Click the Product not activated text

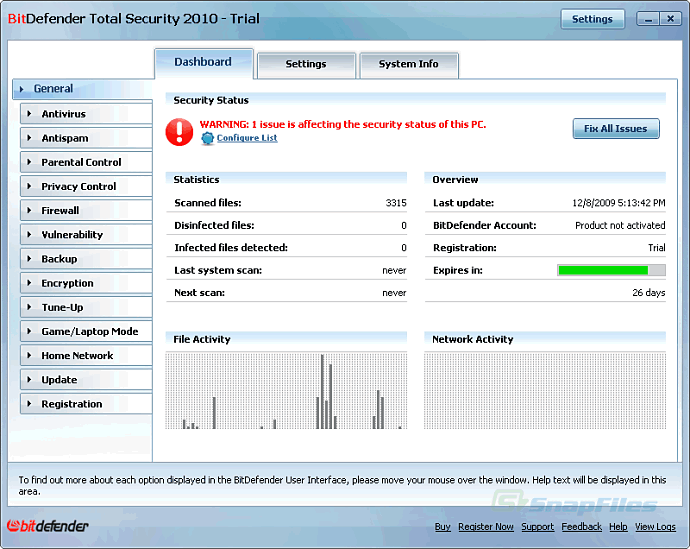pyautogui.click(x=620, y=225)
